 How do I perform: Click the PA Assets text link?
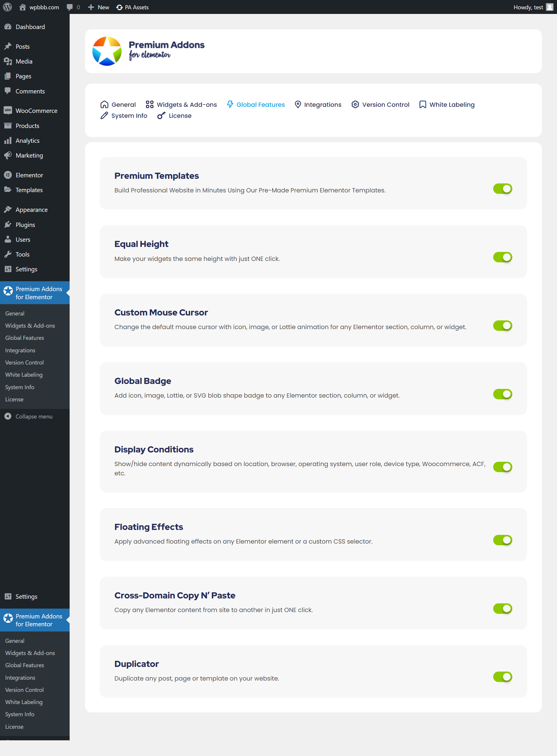click(x=137, y=7)
